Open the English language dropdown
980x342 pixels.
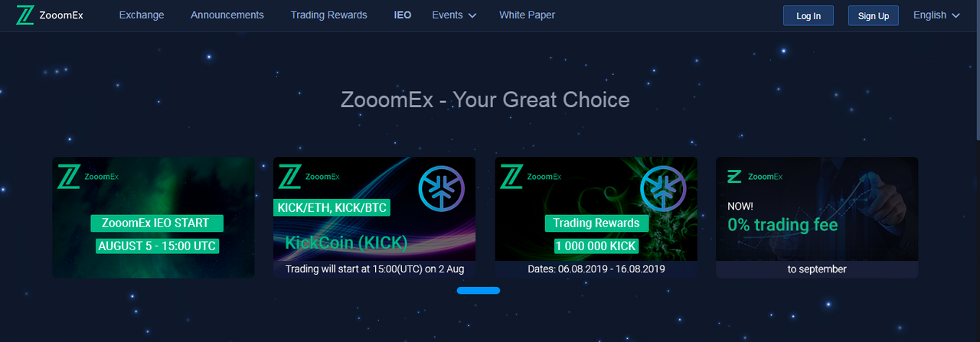(x=936, y=15)
